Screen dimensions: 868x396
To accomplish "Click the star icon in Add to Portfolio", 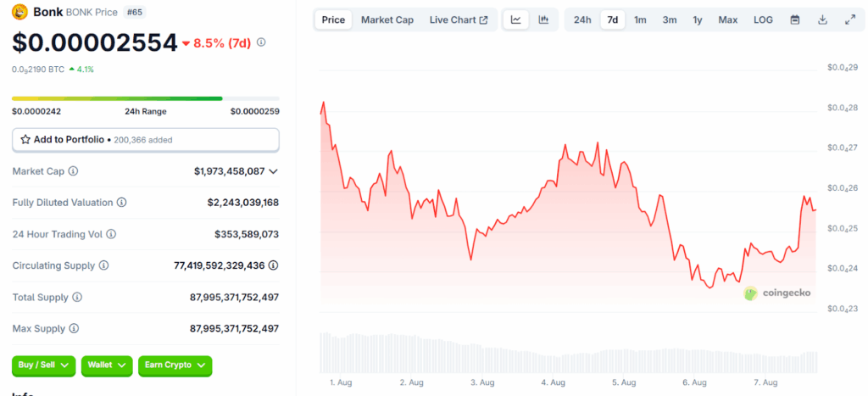I will pos(25,140).
